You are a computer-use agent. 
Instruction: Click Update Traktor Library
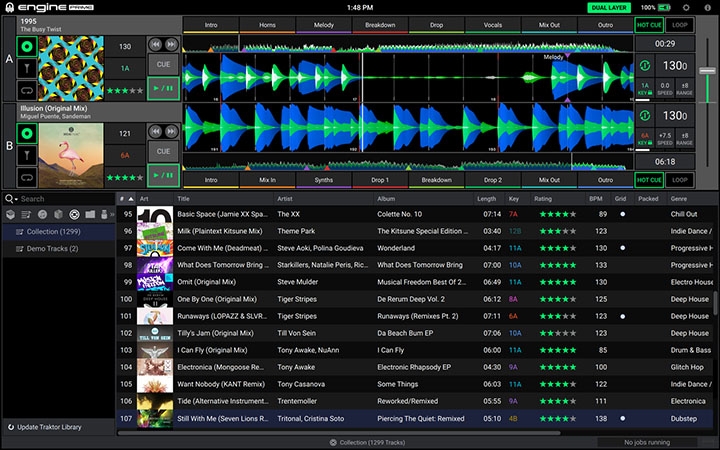coord(52,428)
